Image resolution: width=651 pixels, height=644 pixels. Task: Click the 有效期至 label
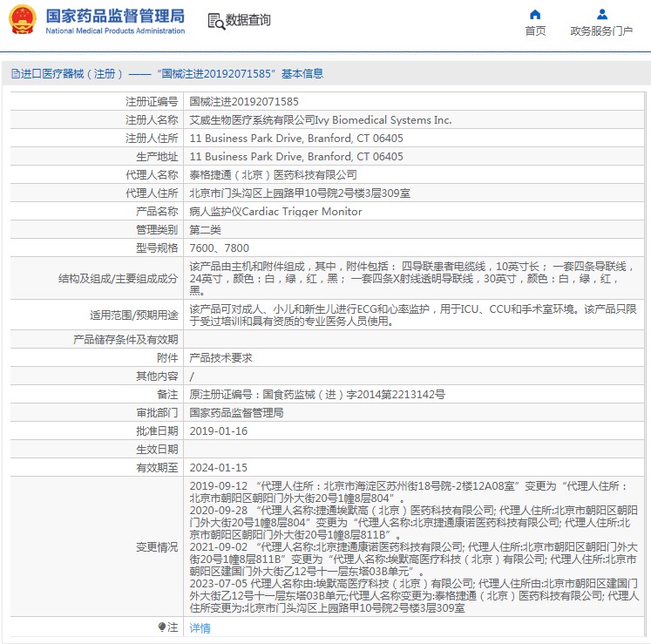[x=157, y=468]
